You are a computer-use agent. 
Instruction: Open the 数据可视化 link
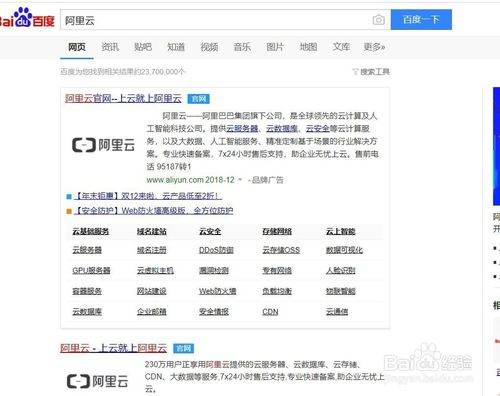(344, 250)
